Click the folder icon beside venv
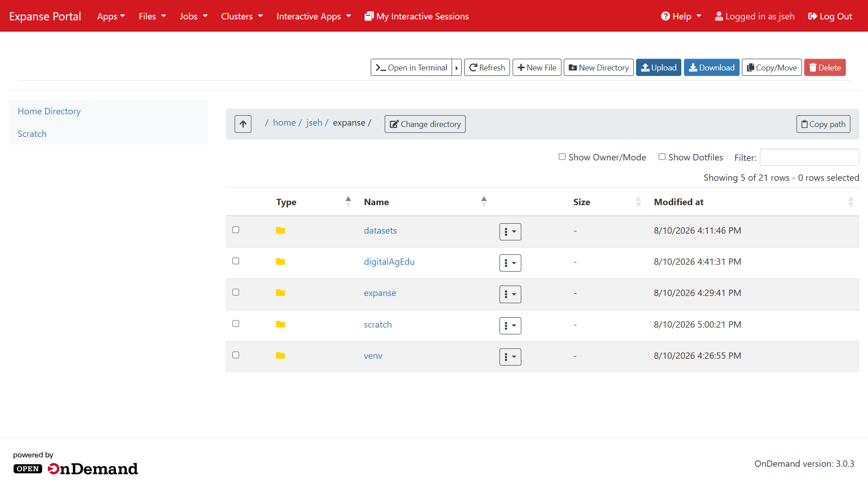The height and width of the screenshot is (488, 868). (280, 356)
